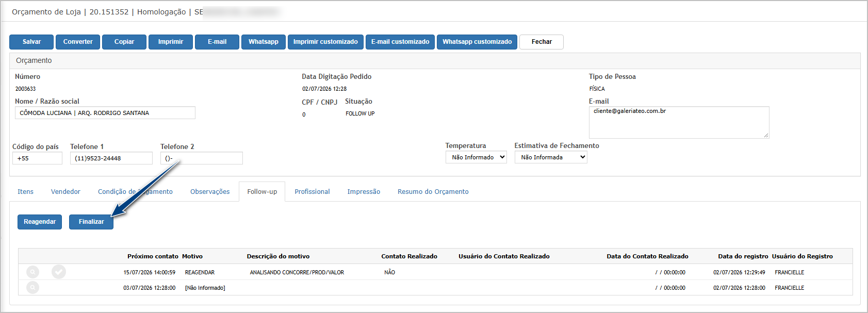The height and width of the screenshot is (313, 868).
Task: Click checkmark icon in REAGENDAR follow-up row
Action: [59, 272]
